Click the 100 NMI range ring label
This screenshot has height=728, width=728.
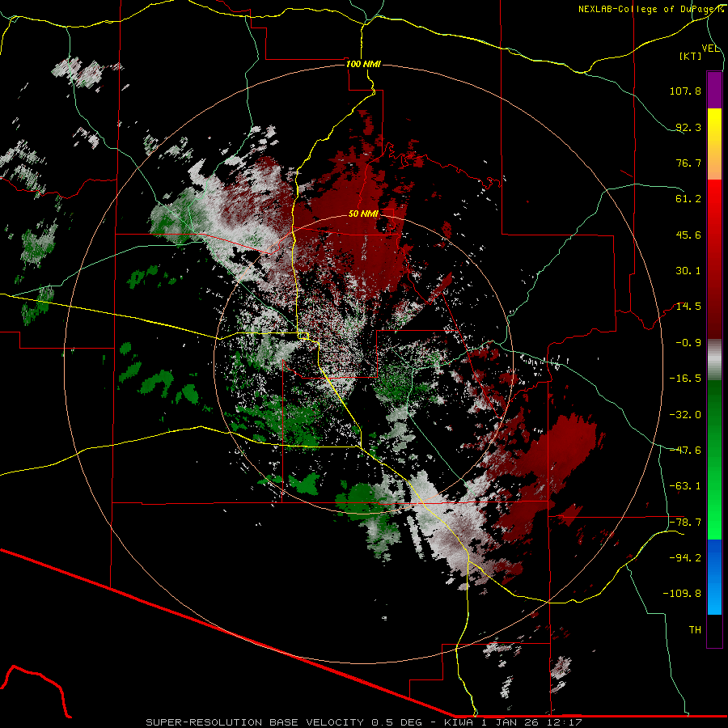pyautogui.click(x=363, y=64)
